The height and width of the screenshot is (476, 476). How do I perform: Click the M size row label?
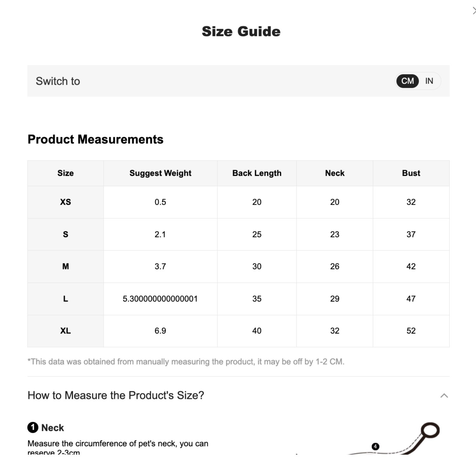pos(65,267)
